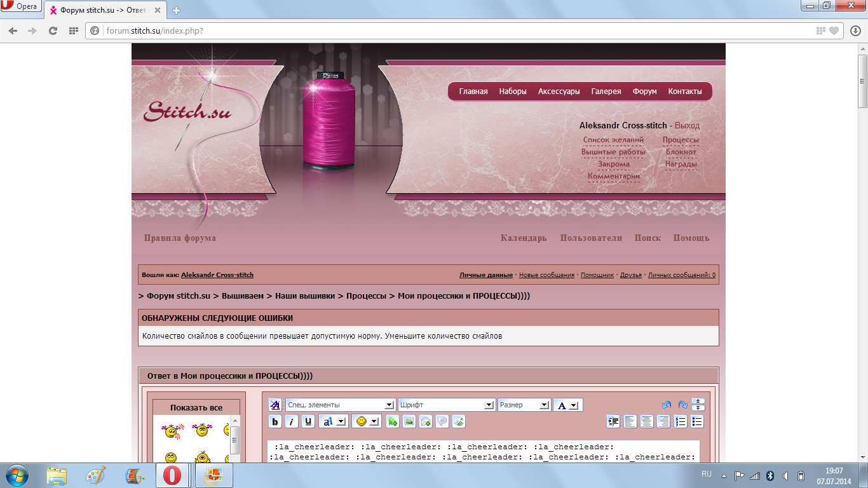Click the insert email icon
868x488 pixels.
(426, 421)
